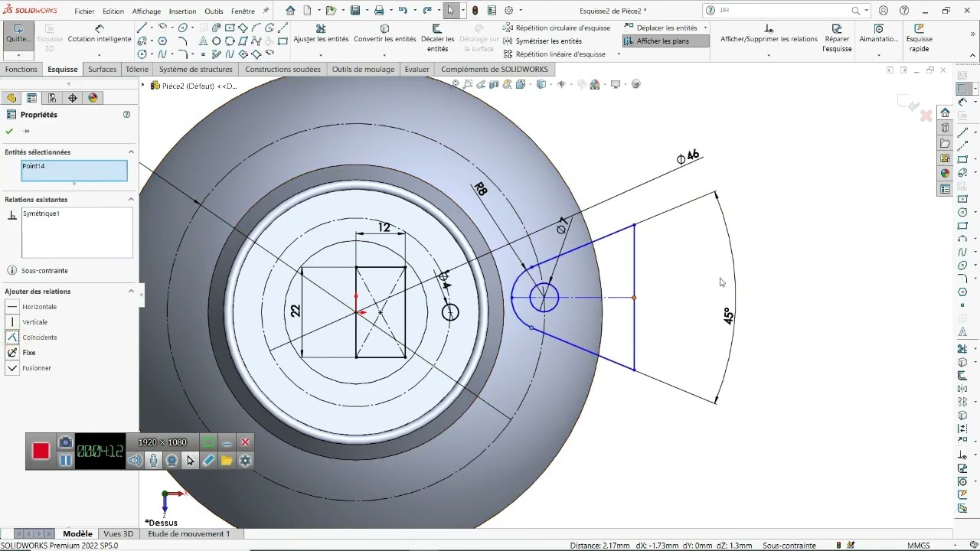Screen dimensions: 980x551
Task: Click the text tool A icon
Action: pos(203,41)
